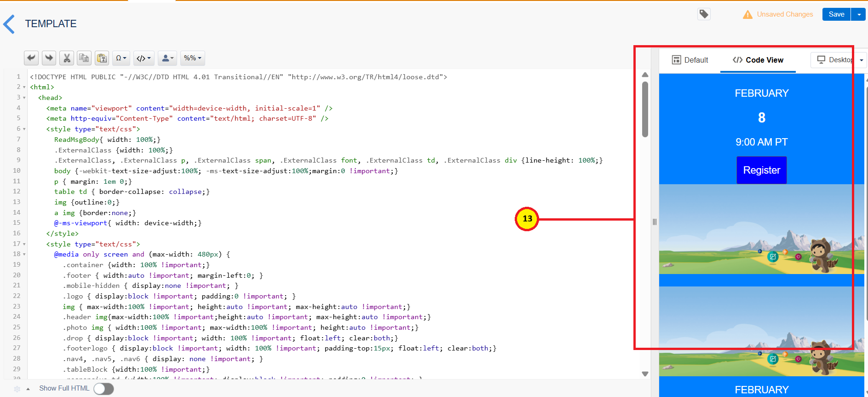This screenshot has width=868, height=397.
Task: Open the %% substitution strings dropdown
Action: [192, 58]
